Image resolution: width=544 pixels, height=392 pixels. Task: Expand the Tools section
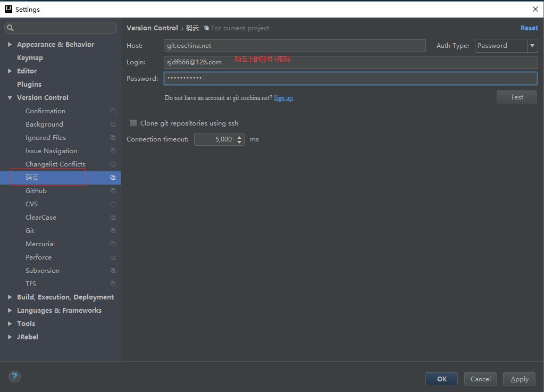click(10, 324)
